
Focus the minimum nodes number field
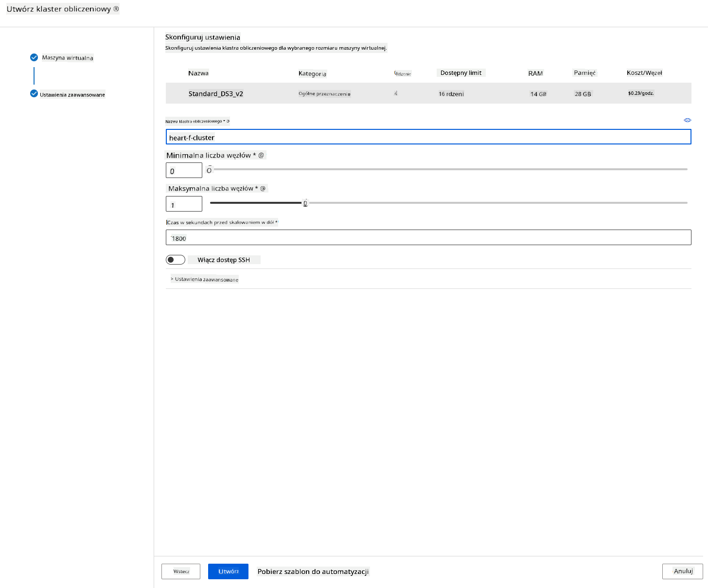click(x=184, y=170)
